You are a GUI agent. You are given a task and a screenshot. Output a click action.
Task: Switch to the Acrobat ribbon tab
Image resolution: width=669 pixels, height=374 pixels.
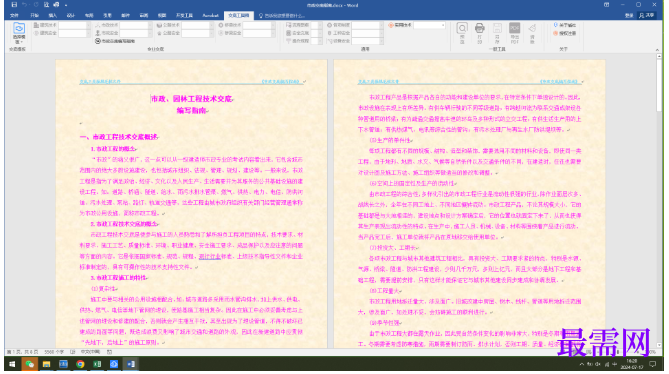pyautogui.click(x=210, y=15)
